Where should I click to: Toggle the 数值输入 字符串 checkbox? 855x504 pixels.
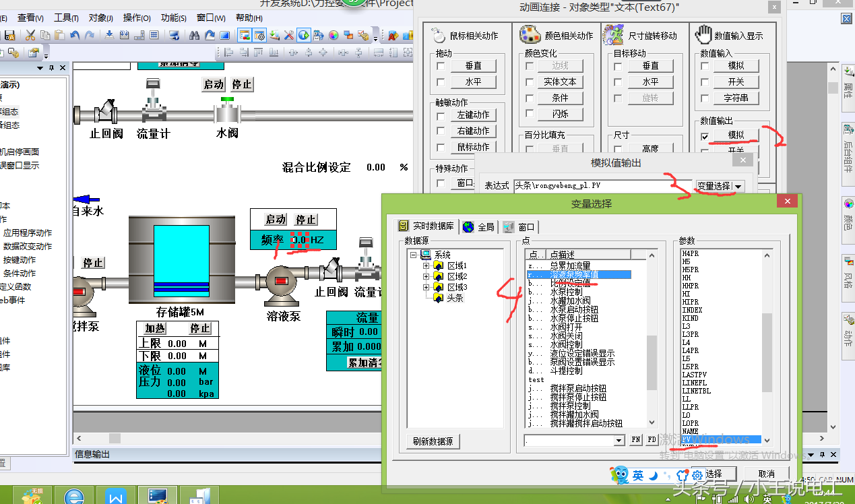[705, 98]
